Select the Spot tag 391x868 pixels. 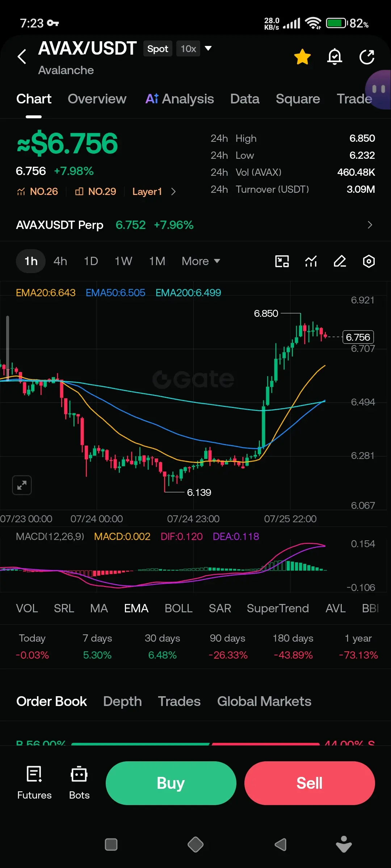(x=157, y=48)
